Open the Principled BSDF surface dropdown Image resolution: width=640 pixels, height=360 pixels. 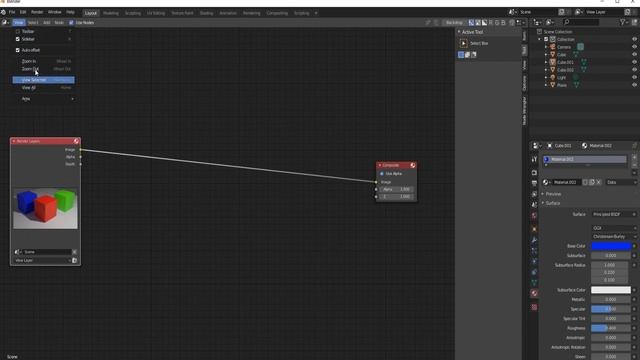613,214
